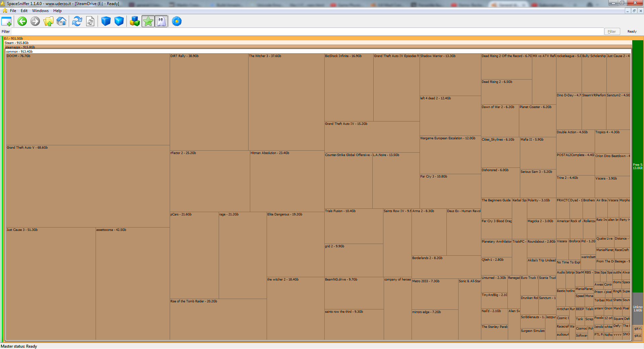Open the Windows menu
This screenshot has width=644, height=349.
pos(40,11)
